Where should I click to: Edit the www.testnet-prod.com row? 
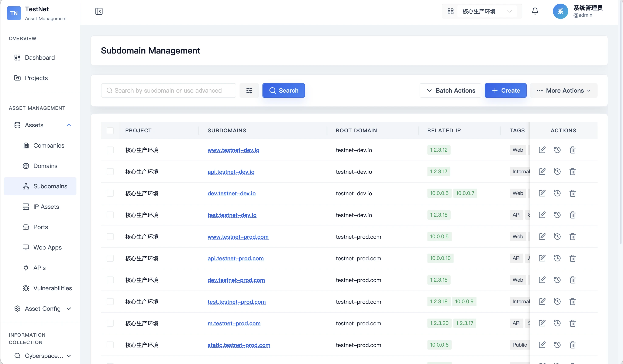(542, 237)
